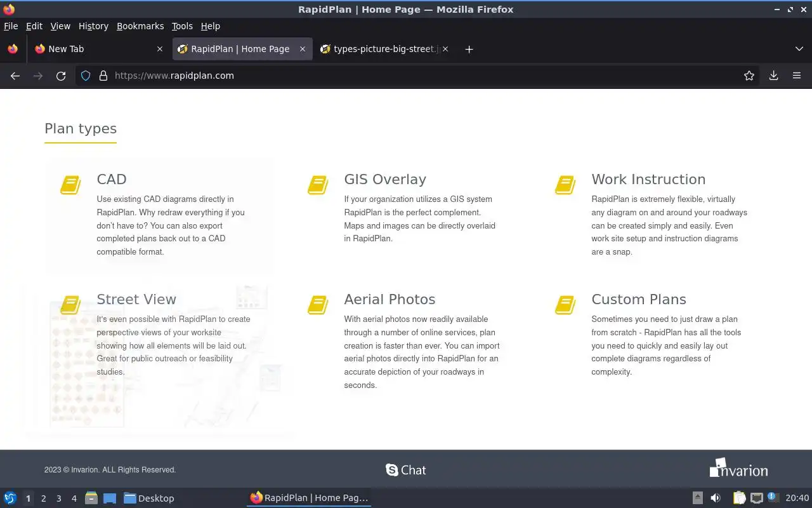Open the Skype Chat link
This screenshot has height=508, width=812.
coord(406,470)
